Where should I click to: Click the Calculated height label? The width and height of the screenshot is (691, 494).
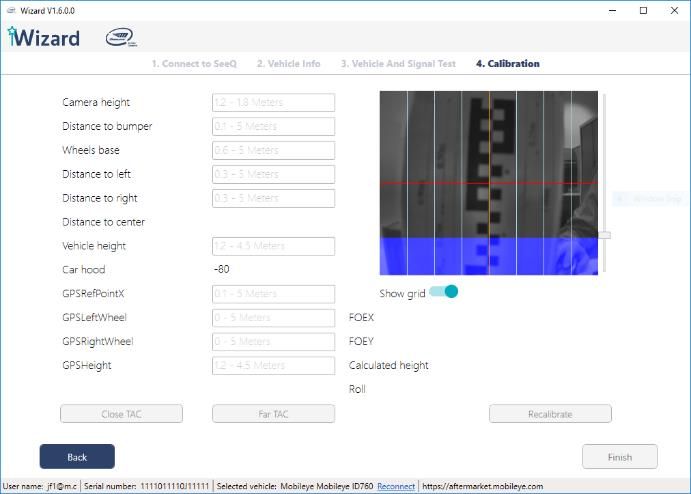pos(389,365)
